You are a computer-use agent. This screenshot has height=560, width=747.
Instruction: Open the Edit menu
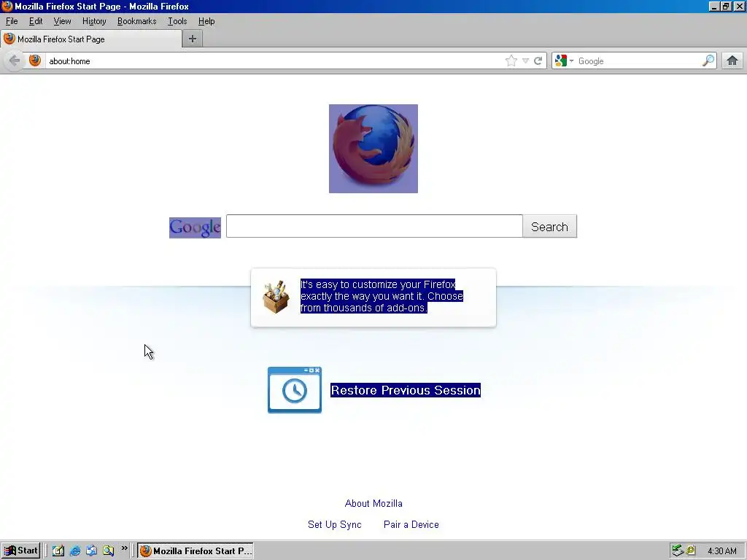36,21
